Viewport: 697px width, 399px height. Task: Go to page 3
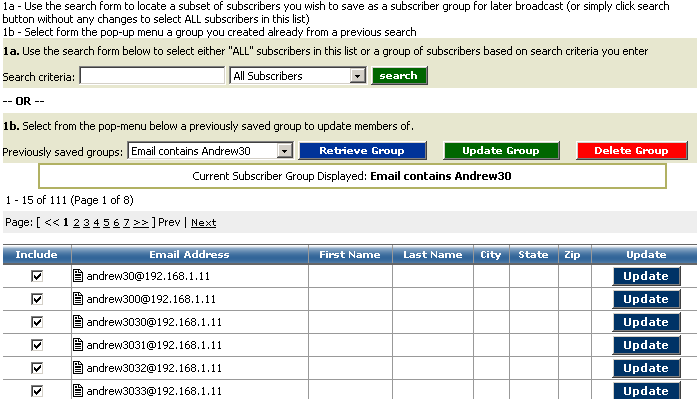coord(86,223)
